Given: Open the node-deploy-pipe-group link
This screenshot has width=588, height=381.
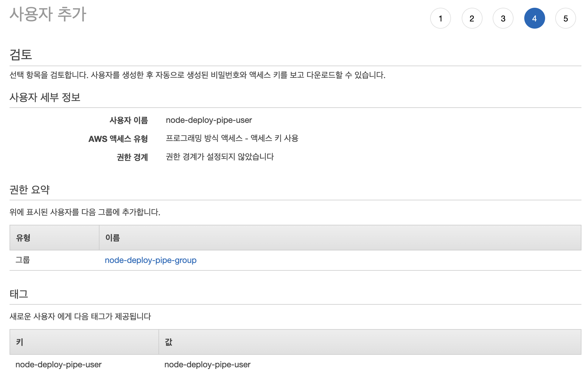Looking at the screenshot, I should (x=150, y=260).
